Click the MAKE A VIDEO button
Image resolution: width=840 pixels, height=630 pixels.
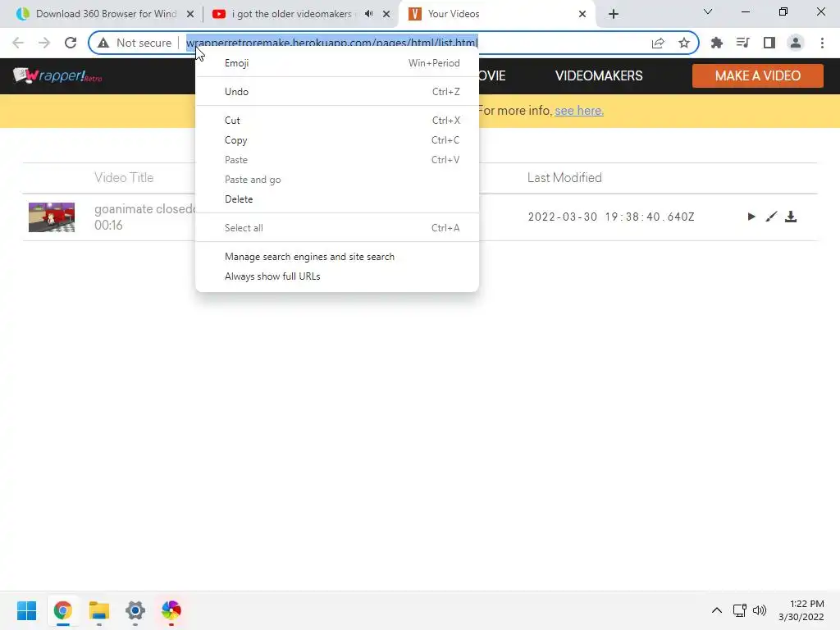pos(757,75)
